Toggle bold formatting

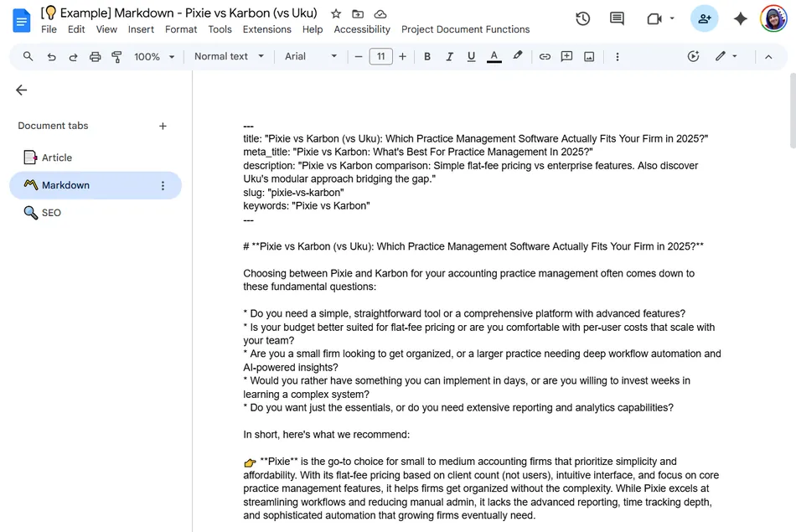(x=427, y=56)
